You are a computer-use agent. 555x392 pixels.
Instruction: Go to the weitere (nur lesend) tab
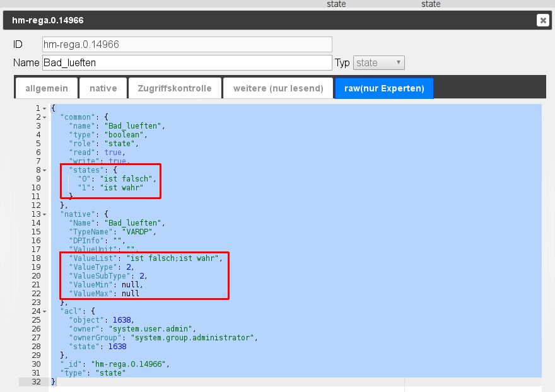coord(278,88)
